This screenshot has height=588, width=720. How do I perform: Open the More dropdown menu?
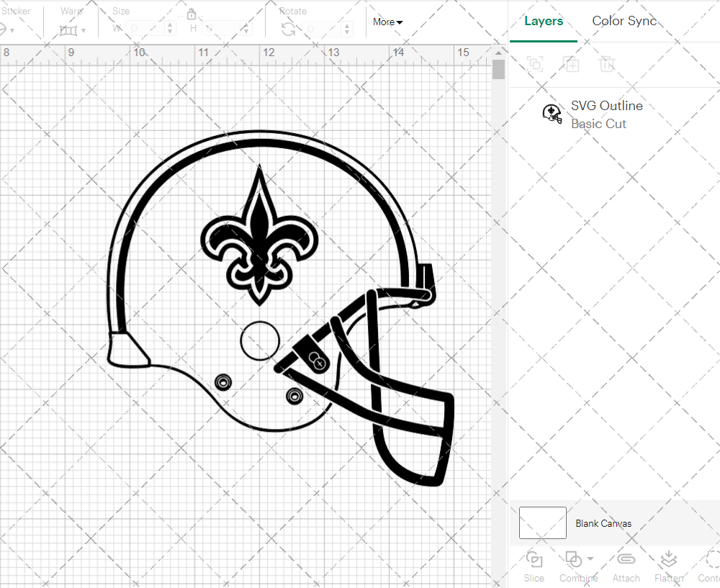(x=387, y=22)
